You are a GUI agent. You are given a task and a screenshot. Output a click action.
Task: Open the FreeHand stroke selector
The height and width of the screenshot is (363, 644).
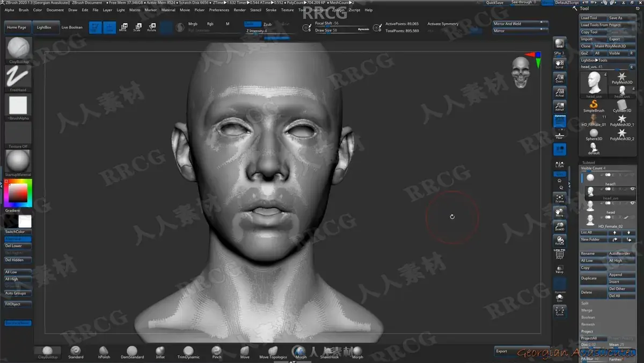[x=18, y=78]
